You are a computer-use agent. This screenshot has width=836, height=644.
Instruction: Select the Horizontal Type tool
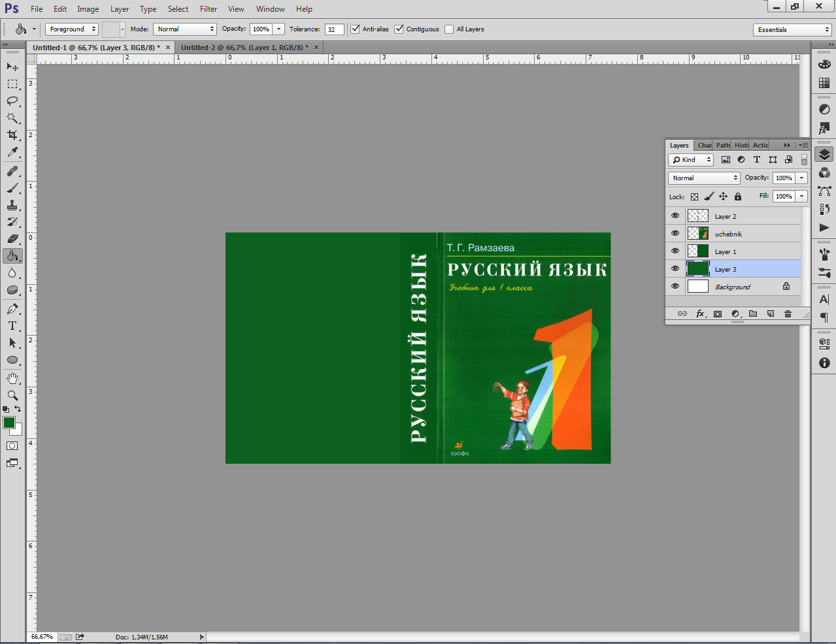point(12,326)
